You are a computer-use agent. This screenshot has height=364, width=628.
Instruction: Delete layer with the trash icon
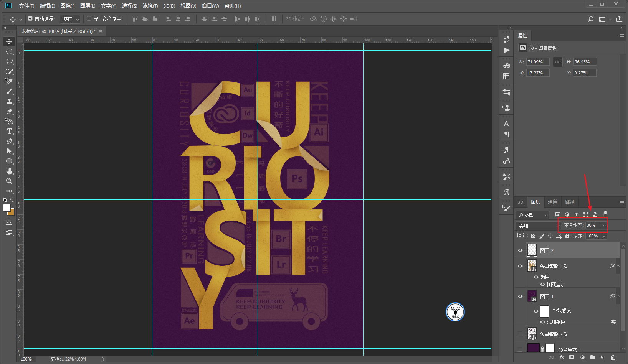pyautogui.click(x=613, y=357)
